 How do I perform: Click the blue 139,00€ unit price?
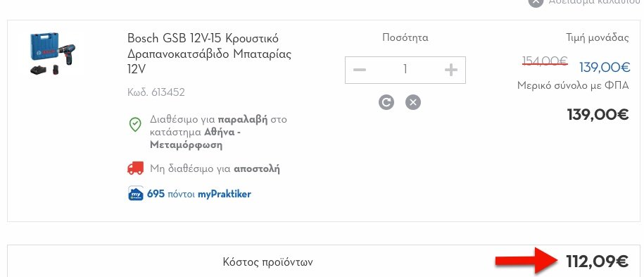pyautogui.click(x=605, y=67)
